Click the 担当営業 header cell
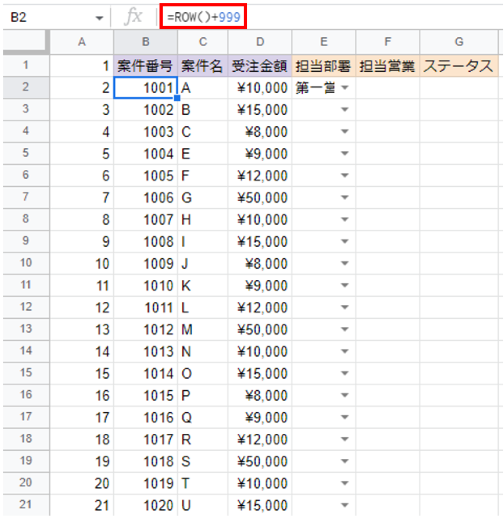Image resolution: width=504 pixels, height=519 pixels. tap(388, 66)
